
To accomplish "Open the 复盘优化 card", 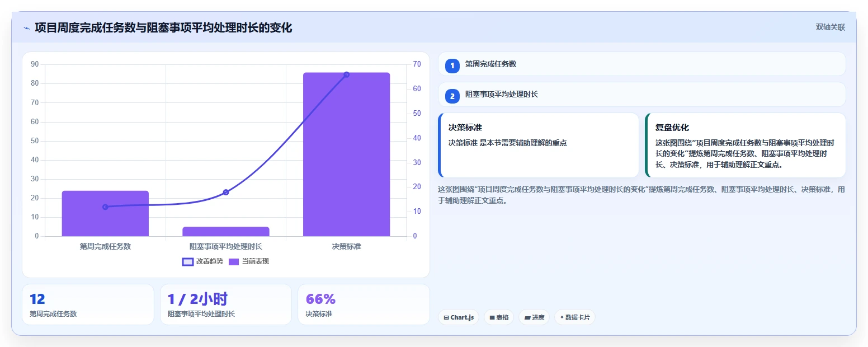I will point(745,146).
